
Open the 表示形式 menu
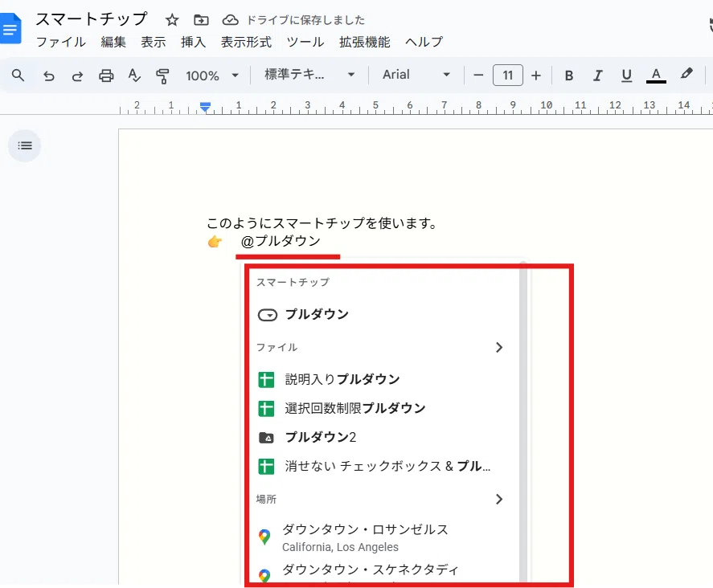246,42
